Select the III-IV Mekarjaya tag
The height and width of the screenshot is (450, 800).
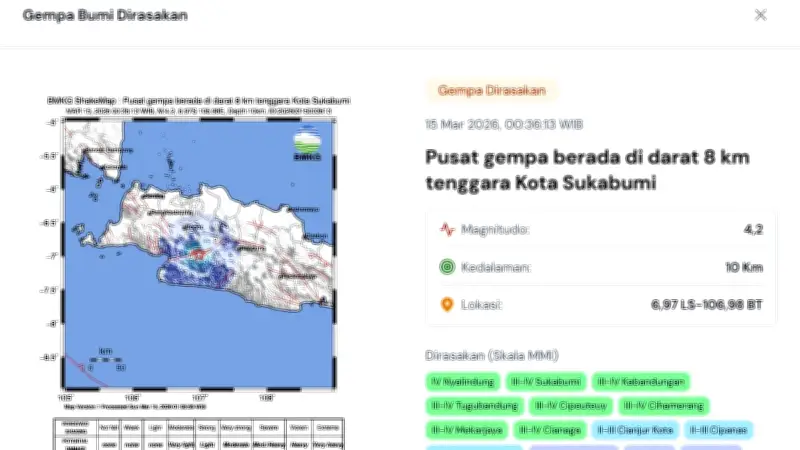[x=466, y=431]
